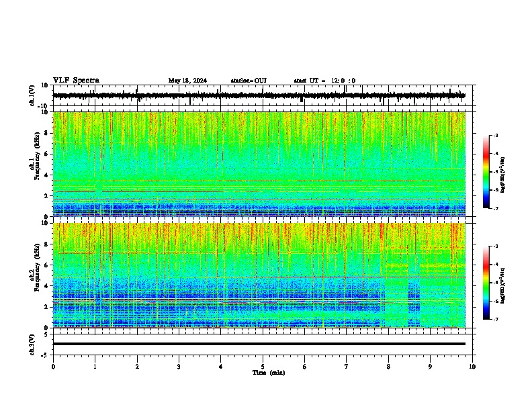Viewport: 532px width, 411px height.
Task: Click the ch.1 spectrogram color scale bar
Action: [486, 172]
